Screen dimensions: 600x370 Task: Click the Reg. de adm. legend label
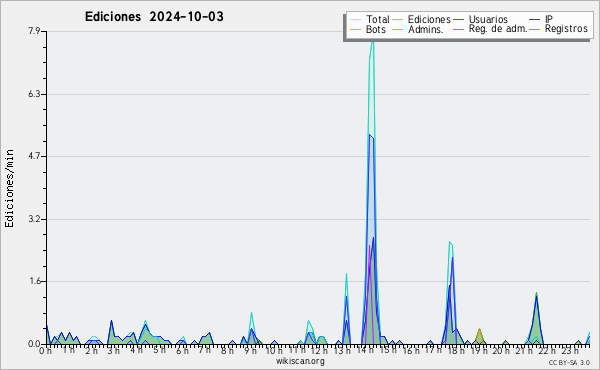pyautogui.click(x=498, y=29)
